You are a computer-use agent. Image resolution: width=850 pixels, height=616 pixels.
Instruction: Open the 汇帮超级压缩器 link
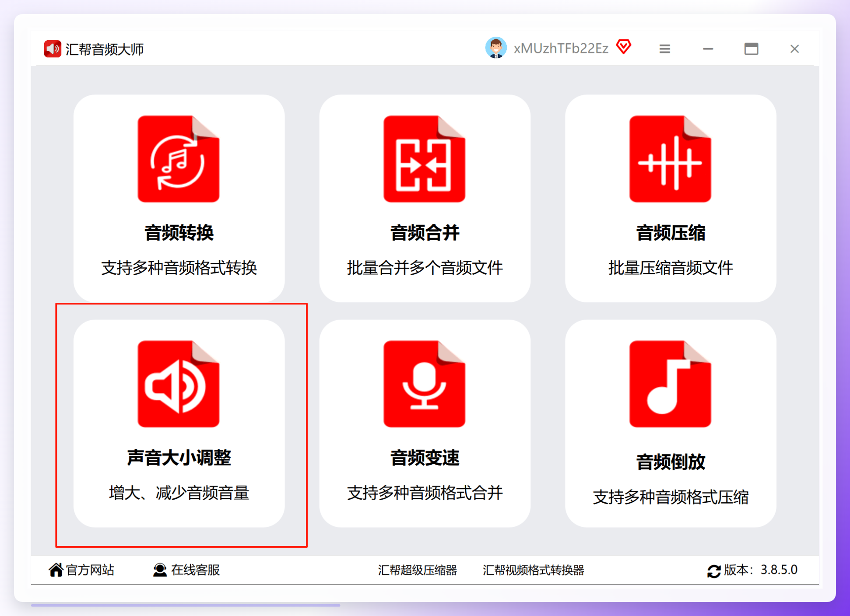pyautogui.click(x=418, y=570)
